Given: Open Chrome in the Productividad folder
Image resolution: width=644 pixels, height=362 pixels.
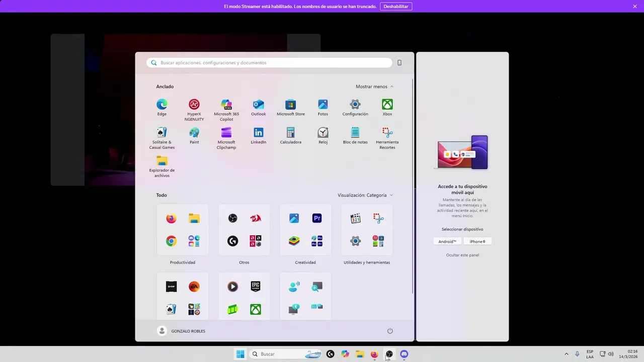Looking at the screenshot, I should (171, 241).
